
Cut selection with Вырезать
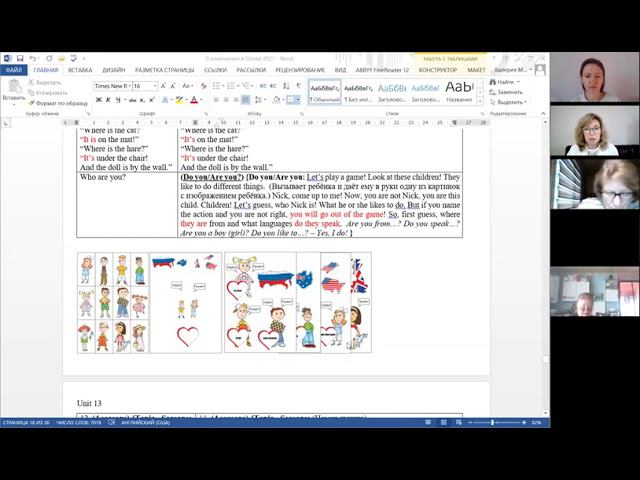point(44,82)
